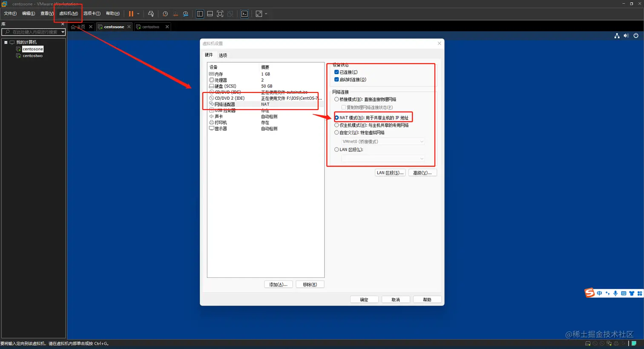Click the 取消 button

(396, 300)
